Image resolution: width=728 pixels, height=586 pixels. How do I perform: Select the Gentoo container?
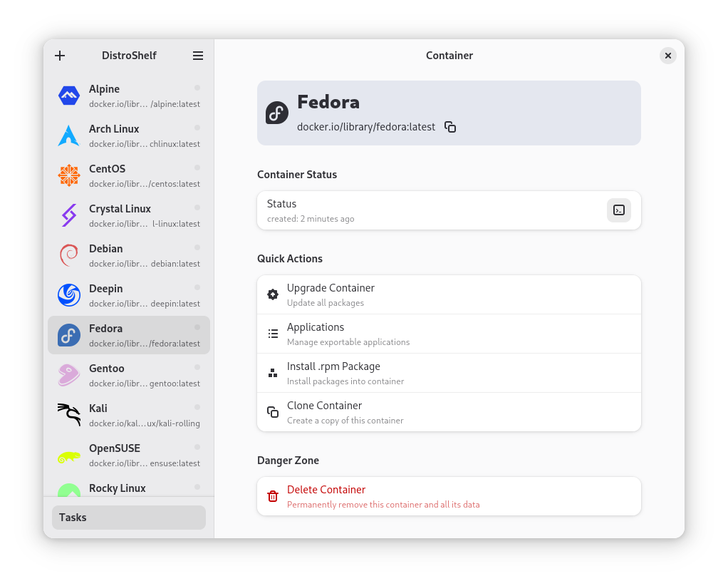(x=129, y=375)
